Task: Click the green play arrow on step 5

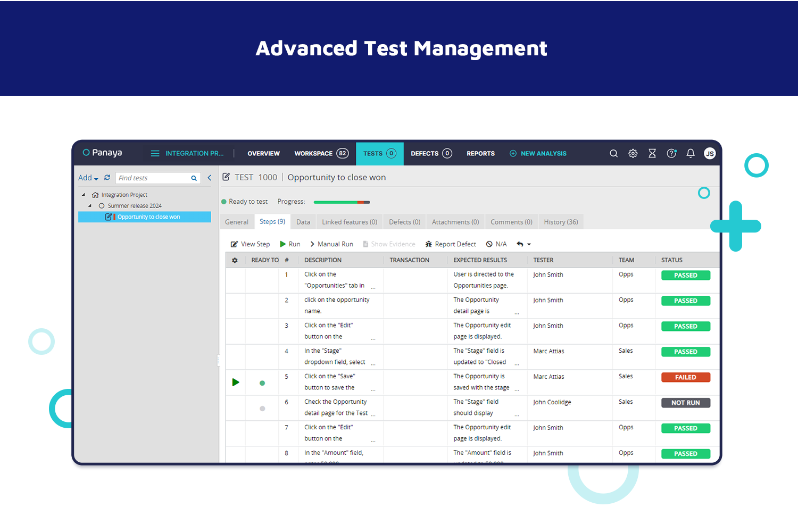Action: tap(236, 382)
